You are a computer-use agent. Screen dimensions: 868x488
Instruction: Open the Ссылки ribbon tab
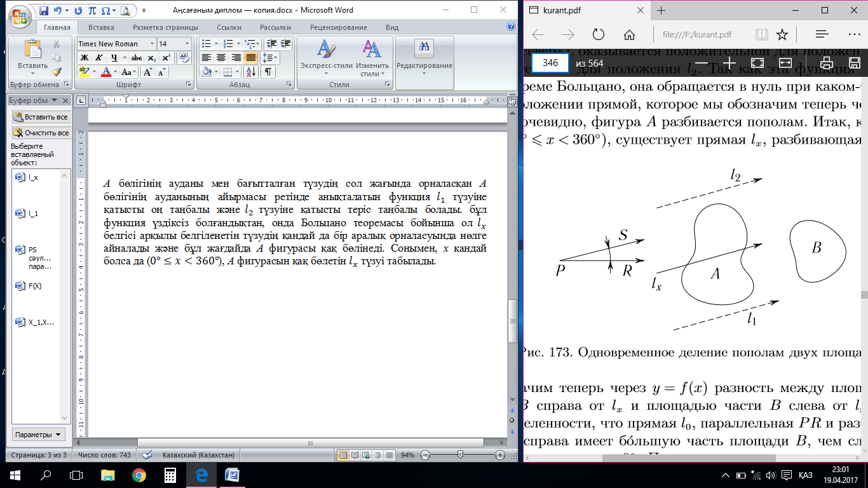[229, 27]
